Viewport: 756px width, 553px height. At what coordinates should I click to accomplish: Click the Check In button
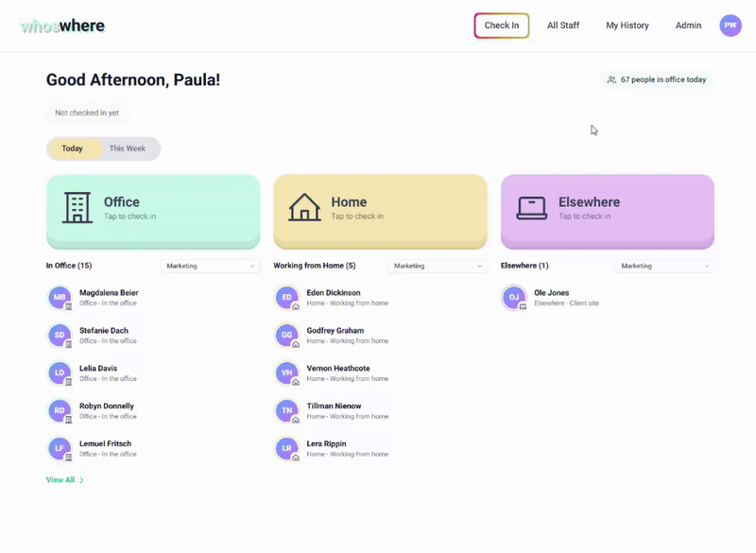pyautogui.click(x=501, y=26)
